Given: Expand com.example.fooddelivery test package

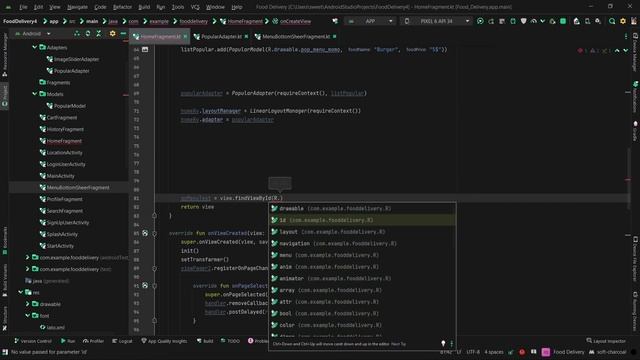Looking at the screenshot, I should click(27, 269).
